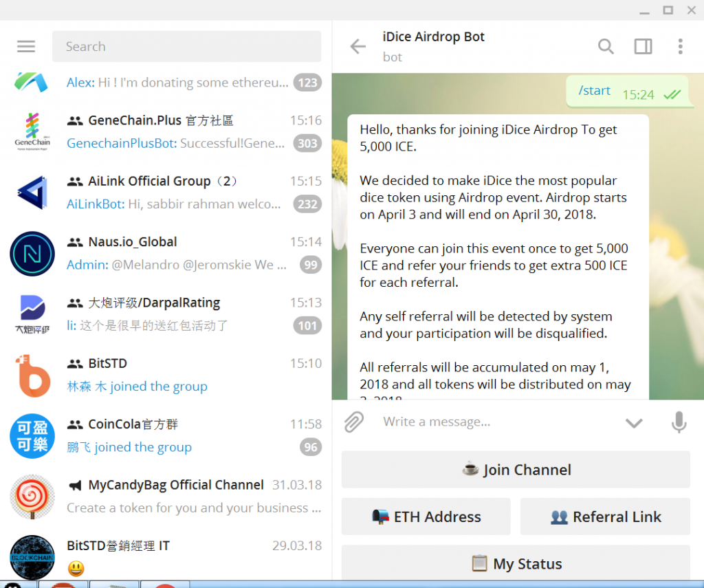This screenshot has height=588, width=704.
Task: Click the Naus.io_Global avatar
Action: (32, 254)
